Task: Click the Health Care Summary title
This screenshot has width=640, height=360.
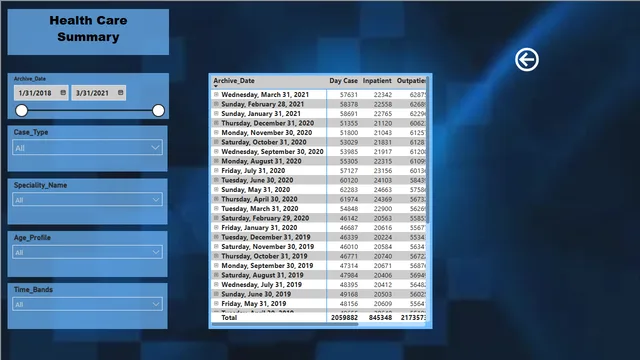Action: (x=88, y=29)
